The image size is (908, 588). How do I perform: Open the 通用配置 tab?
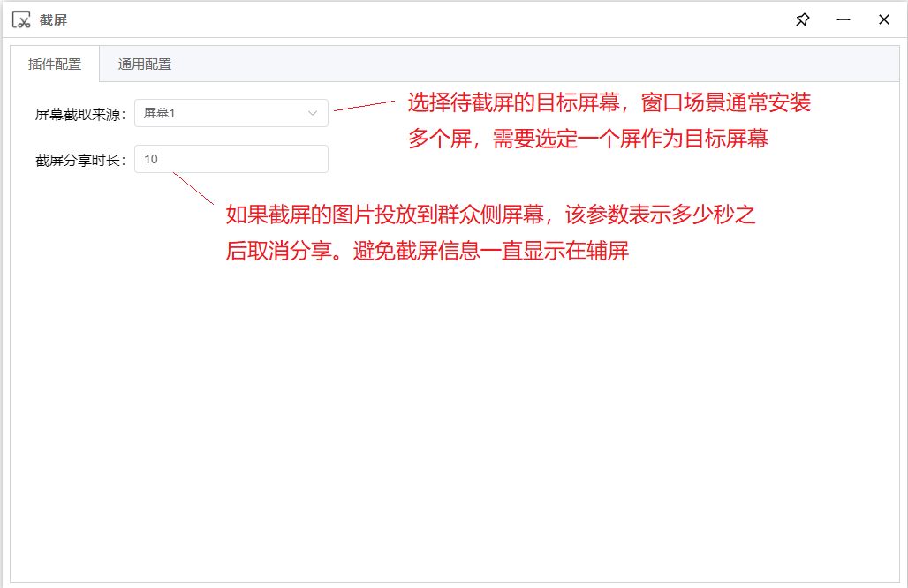coord(145,64)
